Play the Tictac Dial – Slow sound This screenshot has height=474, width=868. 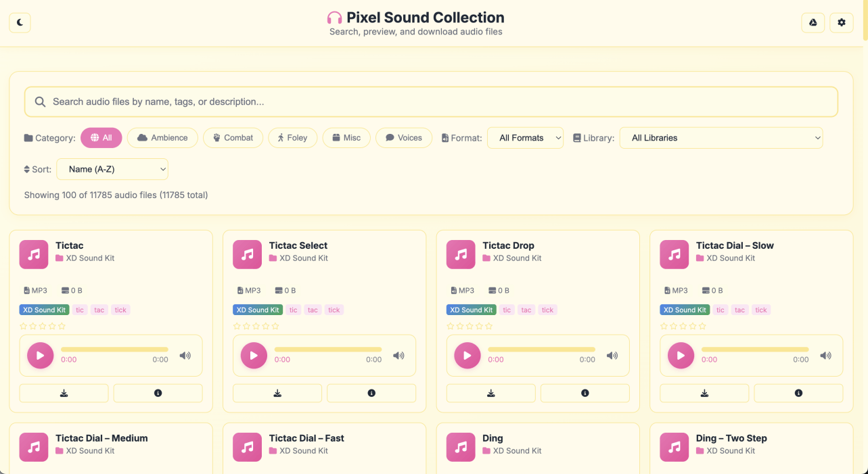[x=681, y=355]
